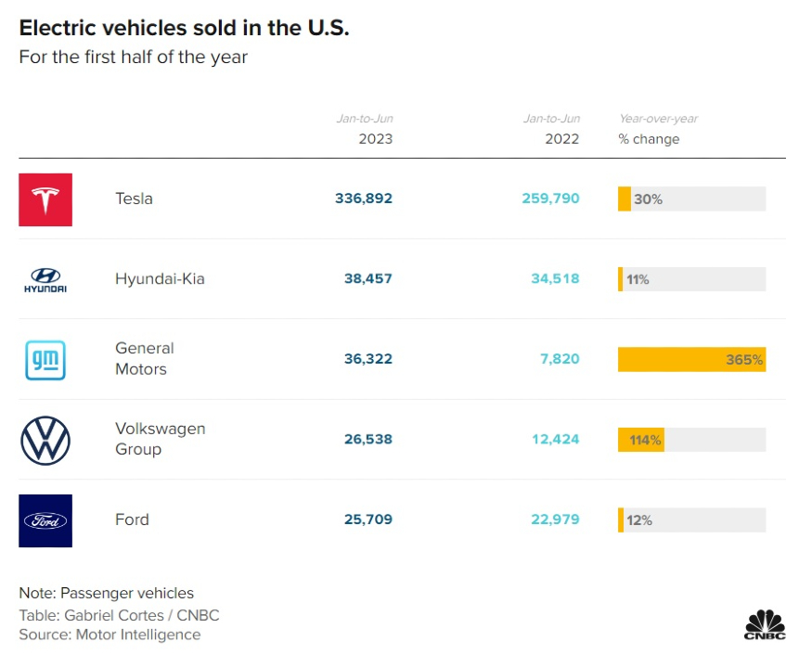Click the Tesla logo icon
The width and height of the screenshot is (812, 654).
45,199
